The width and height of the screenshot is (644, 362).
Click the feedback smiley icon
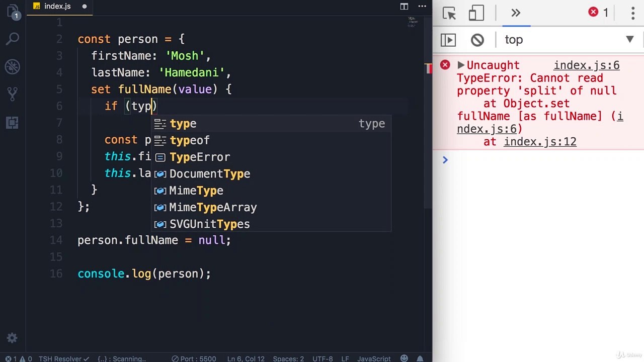click(x=404, y=358)
